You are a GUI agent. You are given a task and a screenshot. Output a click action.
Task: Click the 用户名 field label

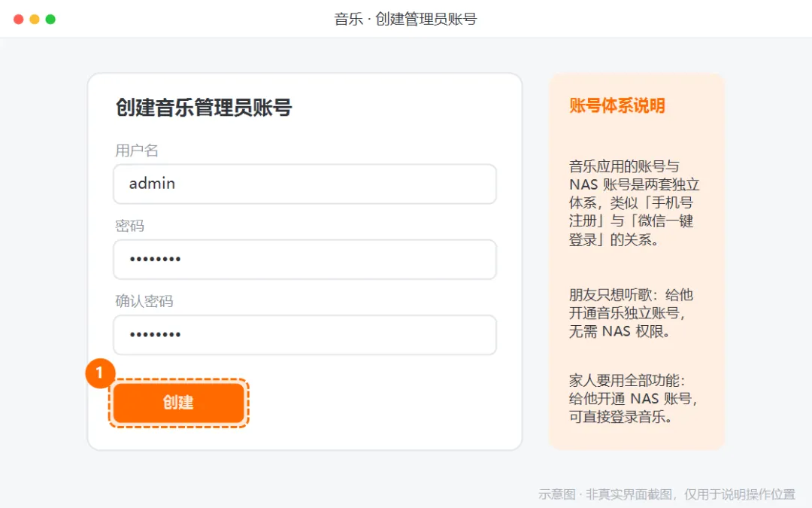coord(137,151)
